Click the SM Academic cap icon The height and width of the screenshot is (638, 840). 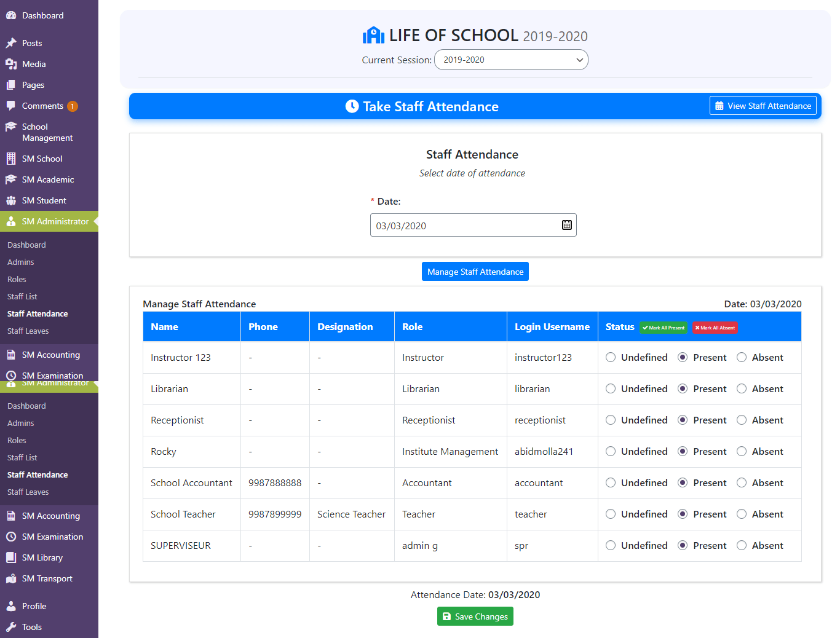(x=11, y=179)
